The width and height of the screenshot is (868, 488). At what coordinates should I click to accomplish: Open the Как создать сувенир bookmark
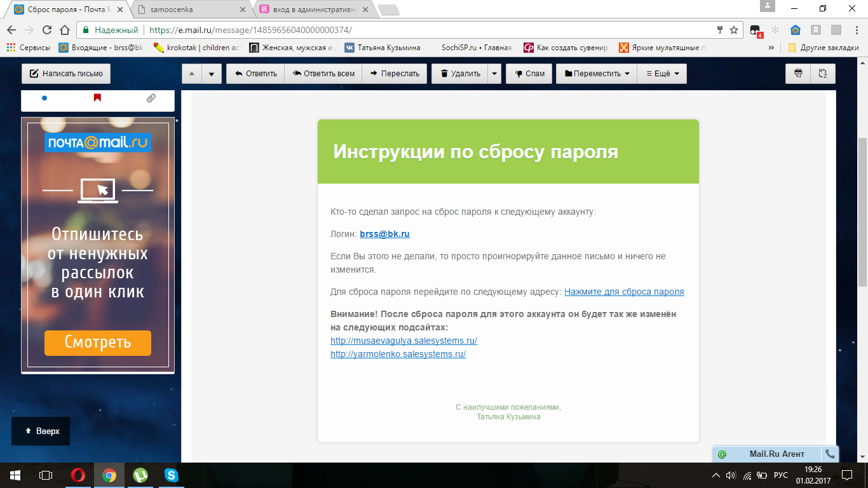click(566, 48)
